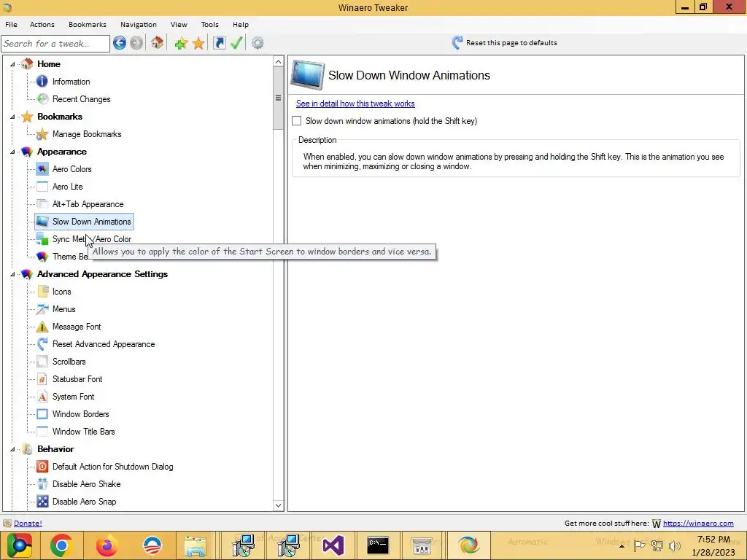The height and width of the screenshot is (560, 747).
Task: Open Visual Studio from taskbar
Action: 333,545
